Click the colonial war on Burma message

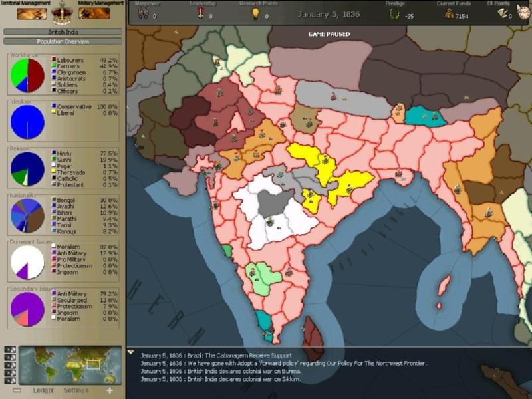(x=220, y=371)
